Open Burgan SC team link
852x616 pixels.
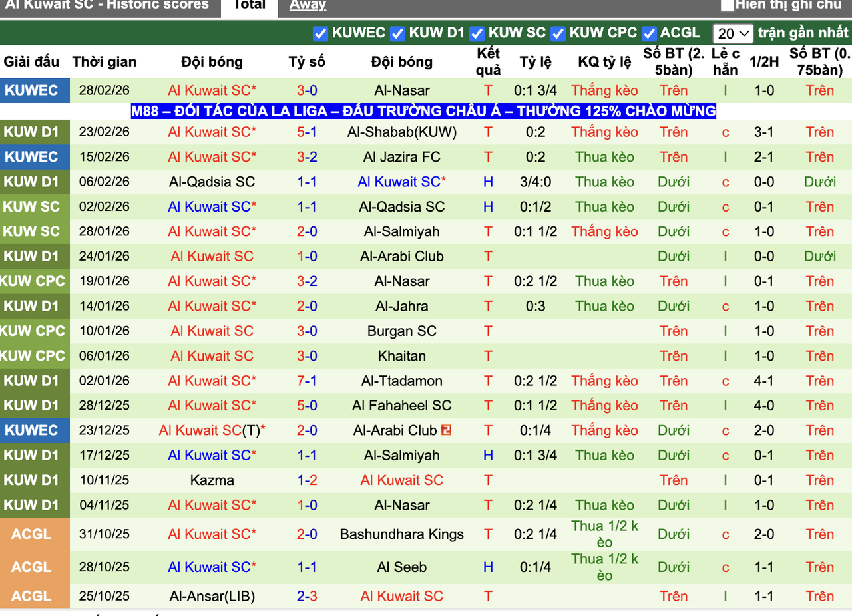tap(402, 331)
